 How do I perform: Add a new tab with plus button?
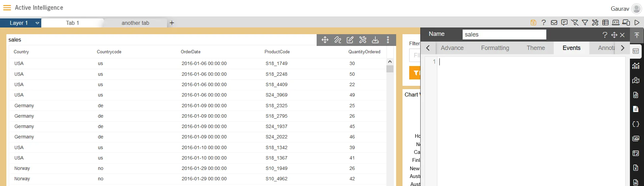172,23
